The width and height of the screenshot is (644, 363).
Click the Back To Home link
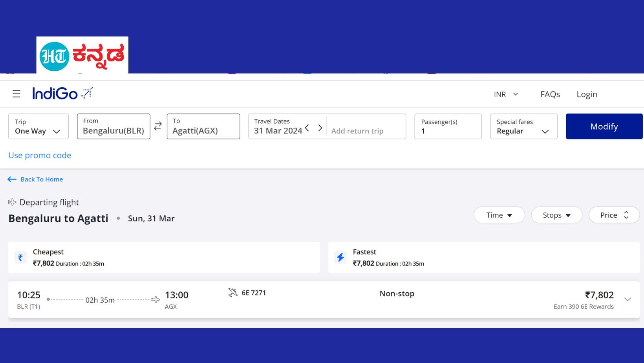point(42,179)
